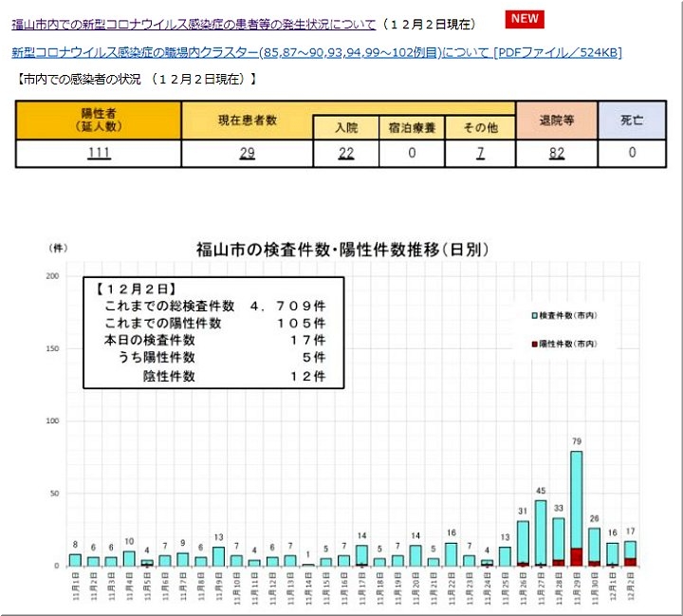Select the 退院等 header cell
Viewport: 683px width, 616px height.
point(556,120)
